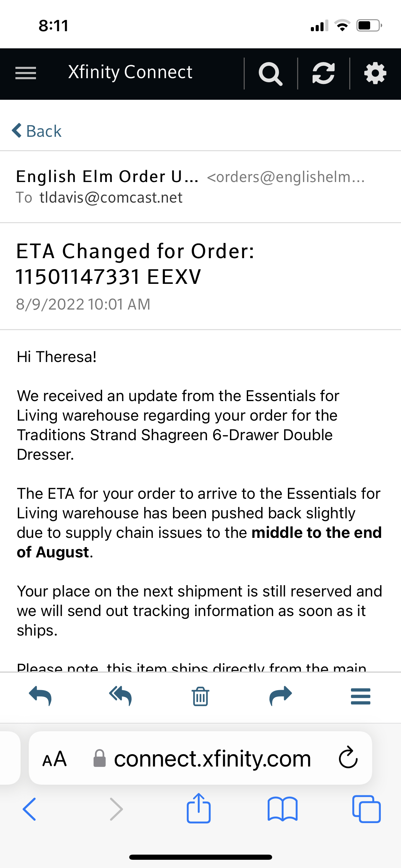Open Safari AA page settings menu
The image size is (401, 868).
coord(54,759)
